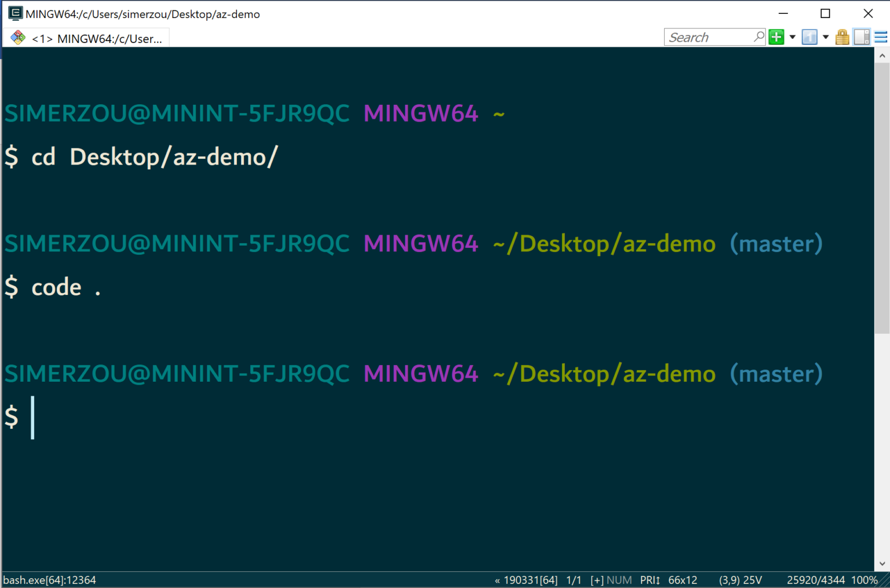Click the scrollbar up arrow
The width and height of the screenshot is (890, 588).
click(x=882, y=56)
